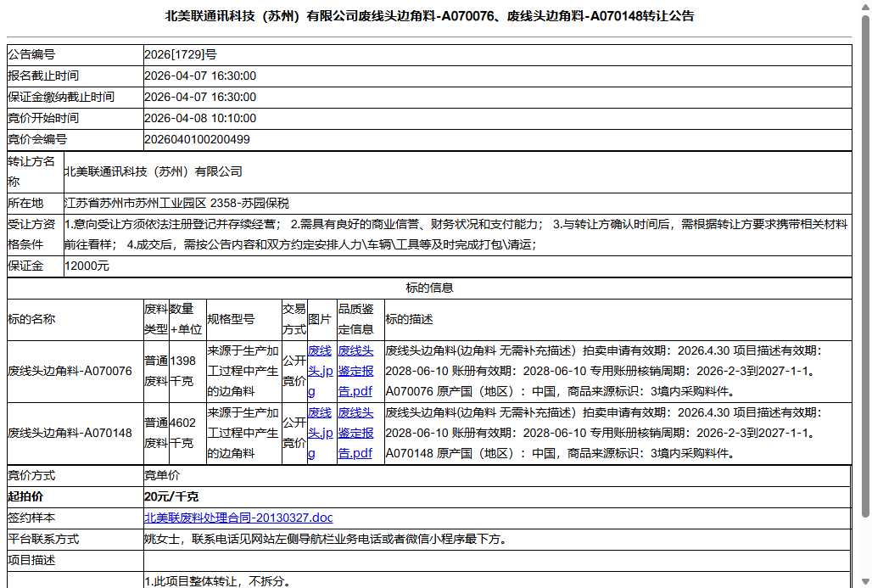Select registration deadline 2026-04-07 16:30:00 value

[200, 76]
